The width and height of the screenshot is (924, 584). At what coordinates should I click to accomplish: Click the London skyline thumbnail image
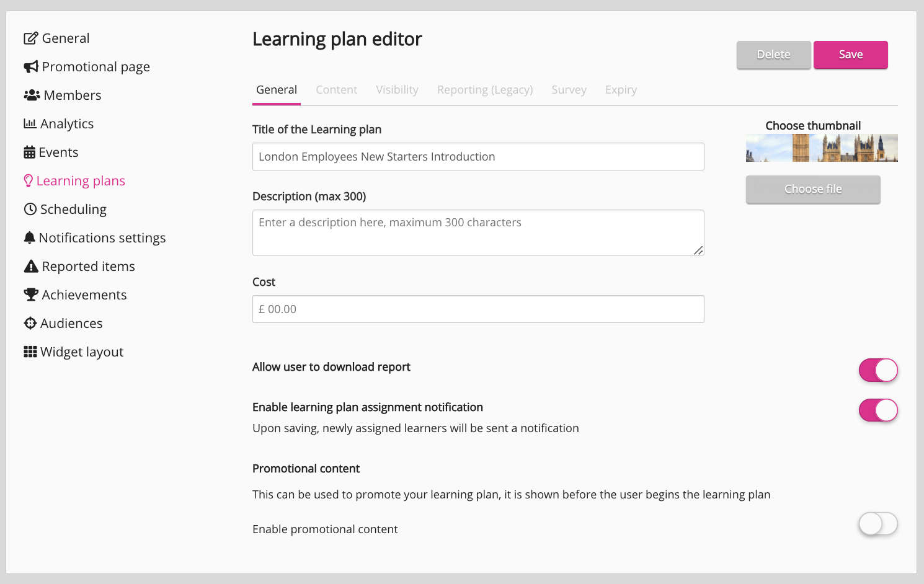(821, 148)
